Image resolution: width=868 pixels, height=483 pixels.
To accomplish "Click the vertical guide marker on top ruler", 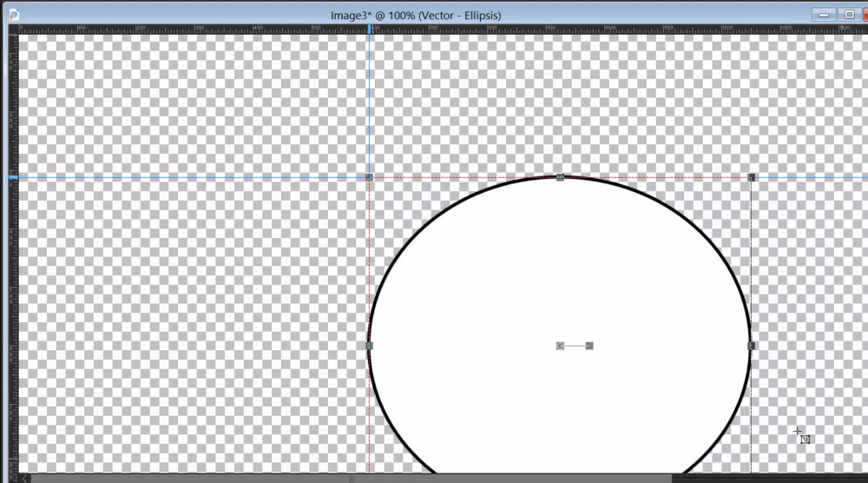I will 369,29.
